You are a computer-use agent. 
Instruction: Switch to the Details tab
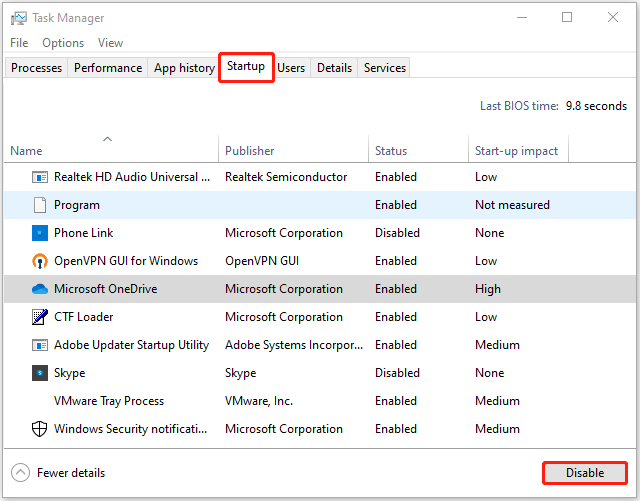tap(334, 68)
